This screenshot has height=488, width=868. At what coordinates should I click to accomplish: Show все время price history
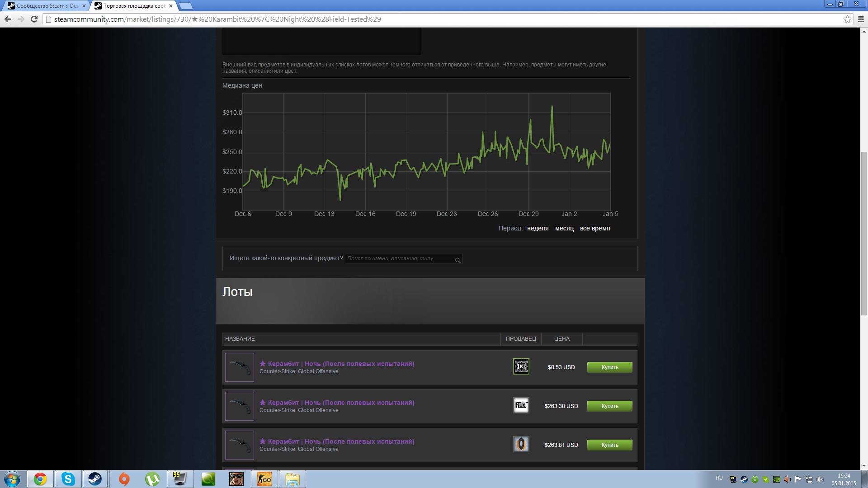click(x=594, y=228)
